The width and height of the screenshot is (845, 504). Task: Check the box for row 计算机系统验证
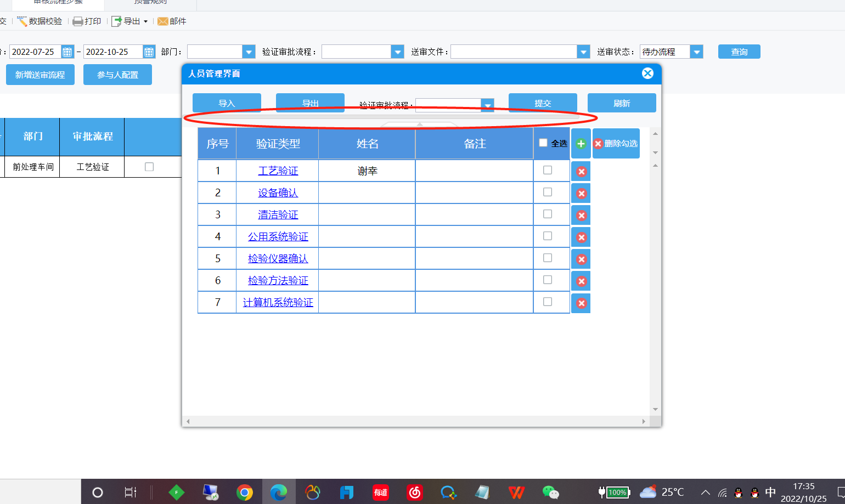[x=548, y=302]
